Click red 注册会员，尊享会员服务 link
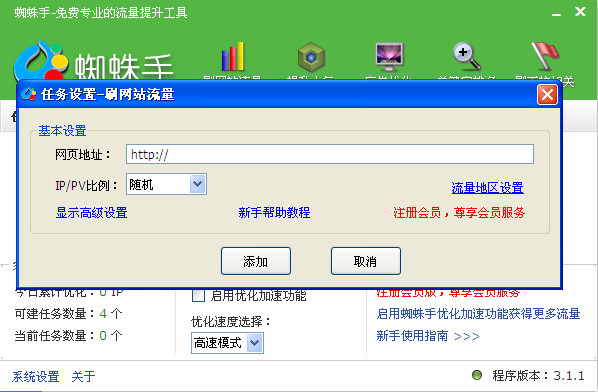Screen dimensions: 598x392 click(459, 212)
